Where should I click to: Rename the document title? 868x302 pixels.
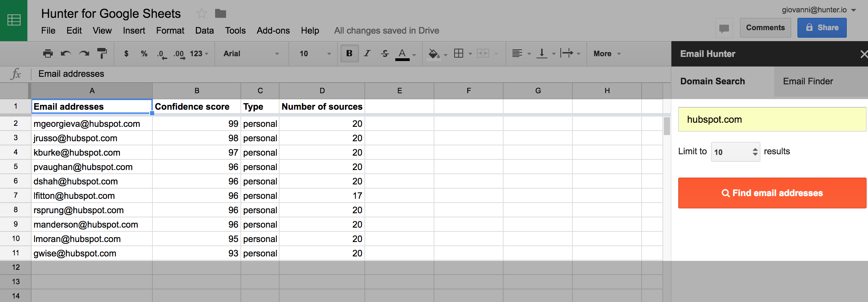tap(111, 14)
